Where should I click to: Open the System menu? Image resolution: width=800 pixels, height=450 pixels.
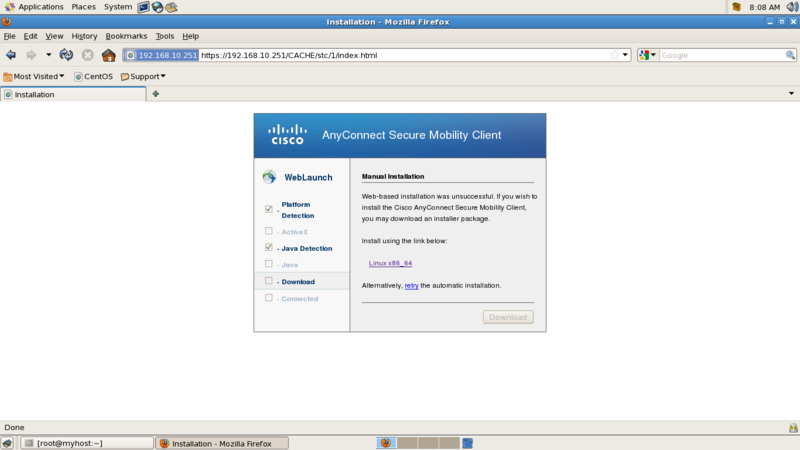pyautogui.click(x=118, y=7)
